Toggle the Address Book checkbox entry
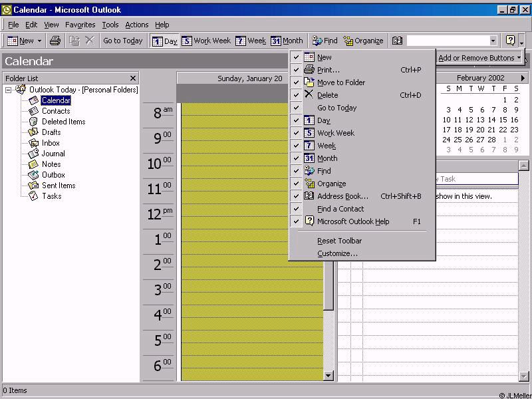The height and width of the screenshot is (399, 532). [x=342, y=196]
